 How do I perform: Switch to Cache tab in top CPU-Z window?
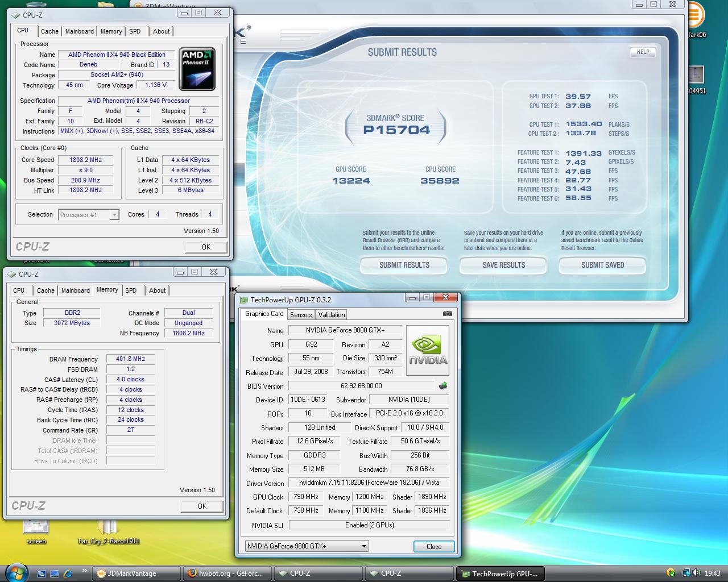49,31
